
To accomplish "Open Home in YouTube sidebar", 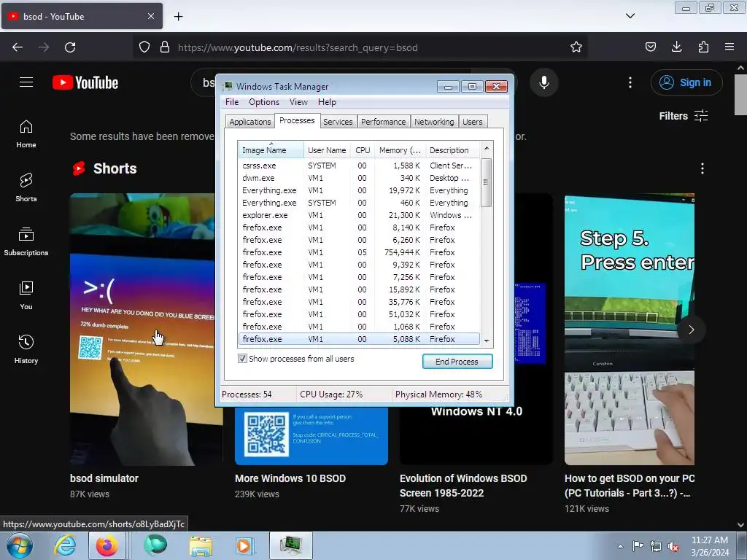I will click(26, 134).
